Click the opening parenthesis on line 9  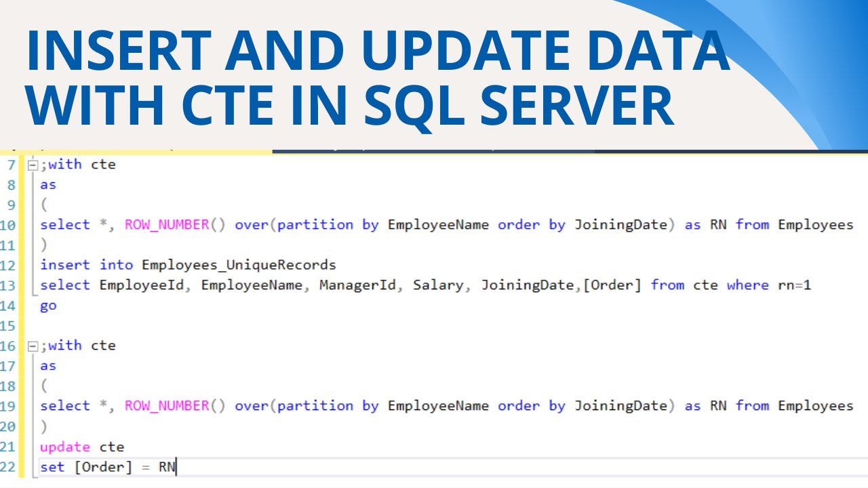44,205
